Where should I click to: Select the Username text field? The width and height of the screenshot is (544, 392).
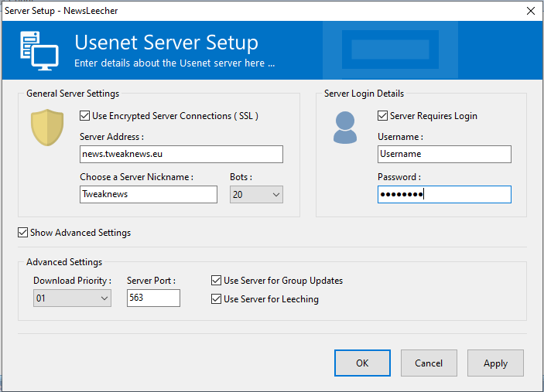(x=444, y=154)
